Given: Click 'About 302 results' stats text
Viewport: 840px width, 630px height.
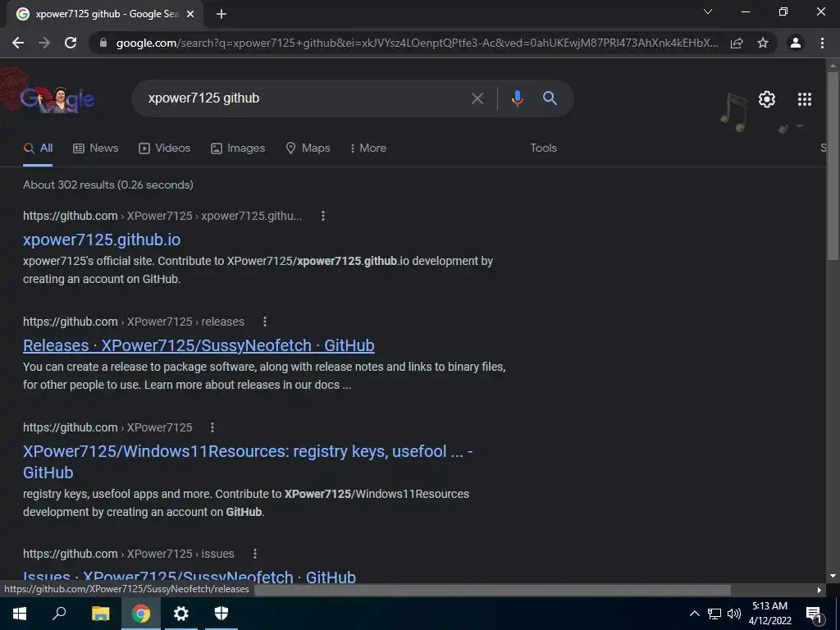Looking at the screenshot, I should click(x=108, y=185).
